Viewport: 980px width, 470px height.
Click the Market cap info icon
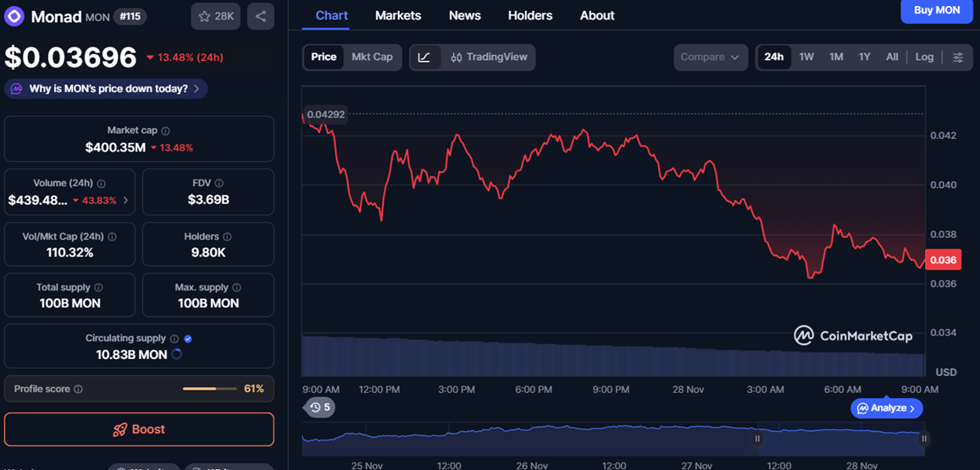coord(166,131)
